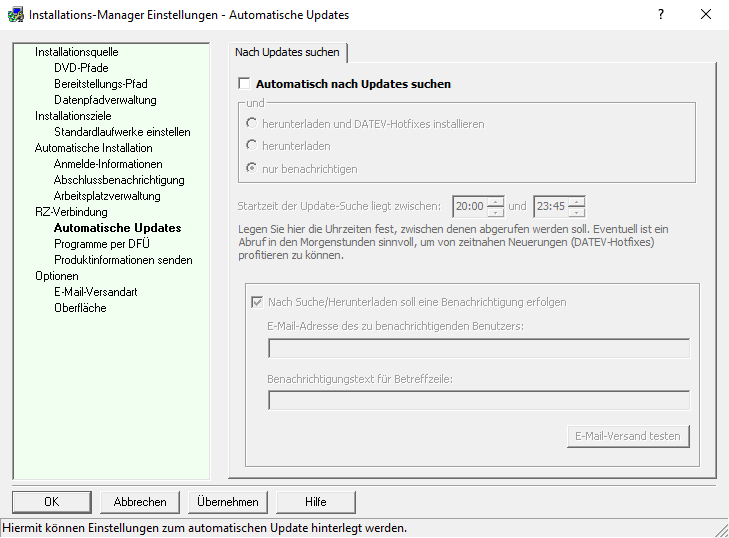Switch to Nach Updates suchen tab

[x=287, y=52]
